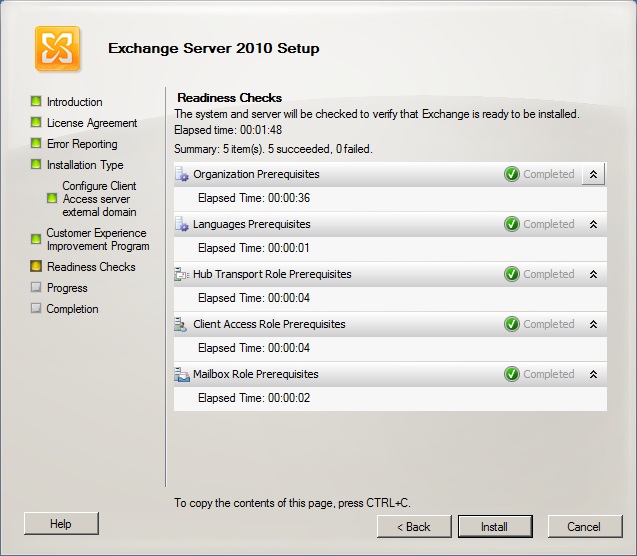The image size is (637, 556).
Task: Click the Languages Prerequisites header text
Action: coord(251,224)
